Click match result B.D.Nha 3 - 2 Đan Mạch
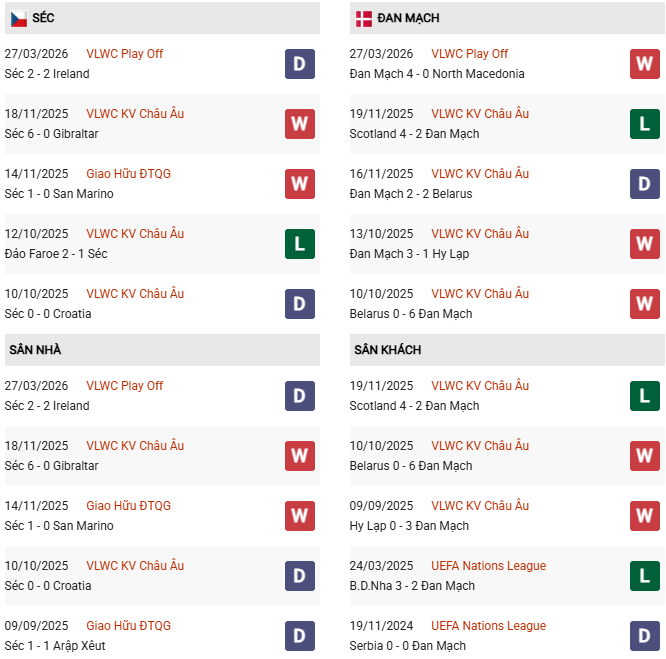 coord(412,586)
